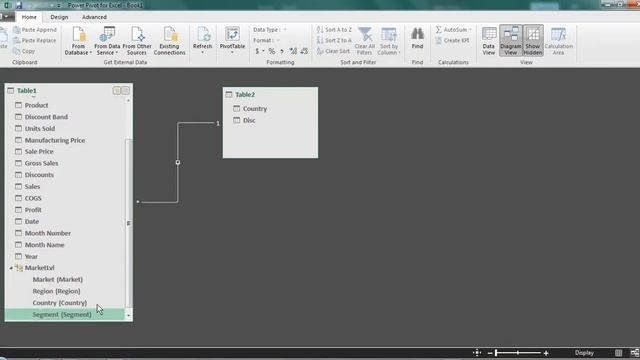Open From Data Service menu

(x=107, y=41)
